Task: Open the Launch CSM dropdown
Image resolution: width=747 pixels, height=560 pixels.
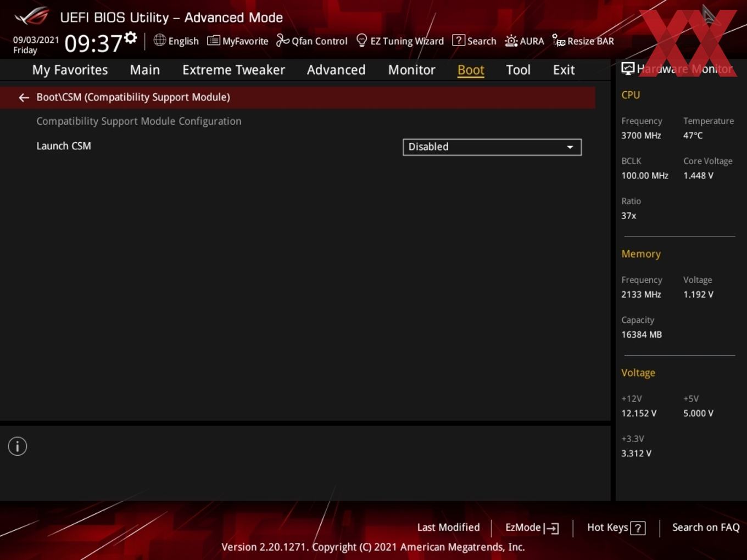Action: tap(492, 147)
